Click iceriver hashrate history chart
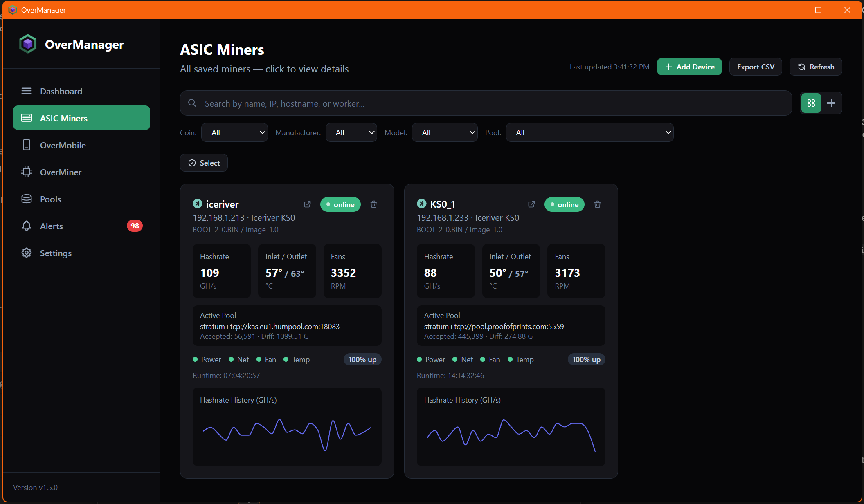Viewport: 864px width, 504px height. (287, 427)
